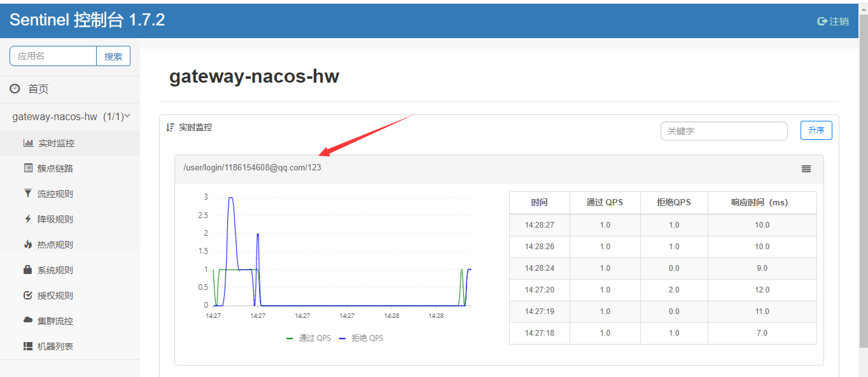Click the logout icon beside 注销
Viewport: 868px width, 377px height.
tap(822, 21)
